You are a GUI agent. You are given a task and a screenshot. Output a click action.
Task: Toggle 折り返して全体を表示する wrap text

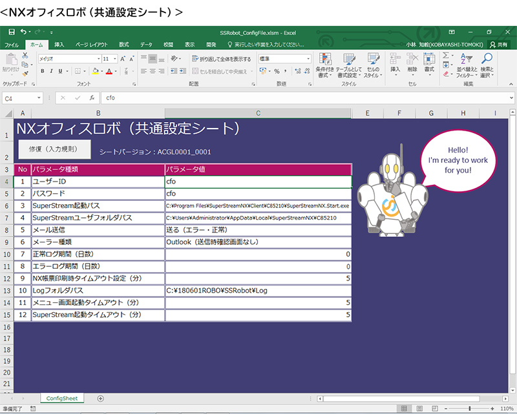point(222,59)
